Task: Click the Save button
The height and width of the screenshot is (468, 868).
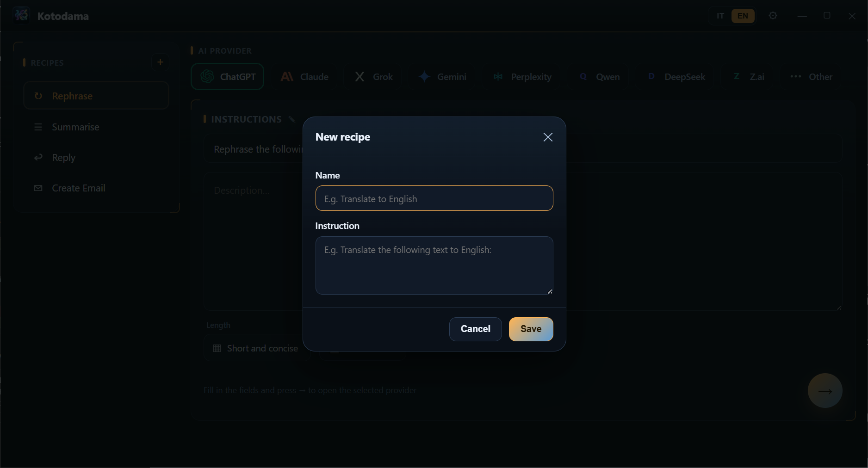Action: click(531, 329)
